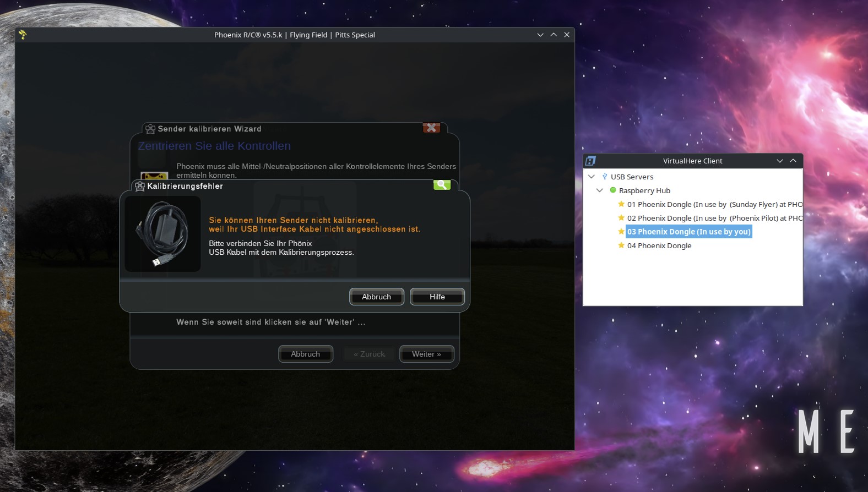
Task: Select 04 Phoenix Dongle
Action: tap(659, 245)
